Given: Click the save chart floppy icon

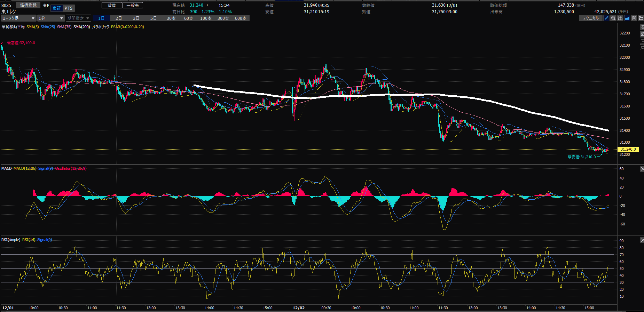Looking at the screenshot, I should (634, 18).
